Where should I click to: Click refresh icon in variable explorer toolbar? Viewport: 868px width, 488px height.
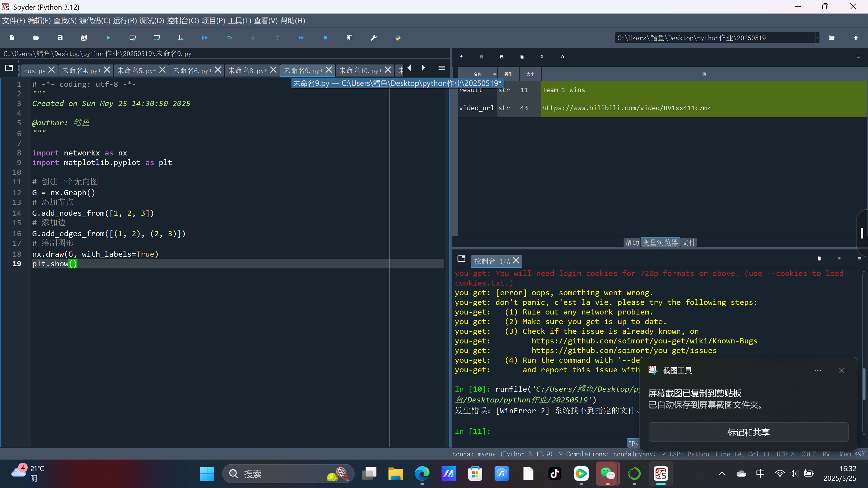(x=562, y=57)
